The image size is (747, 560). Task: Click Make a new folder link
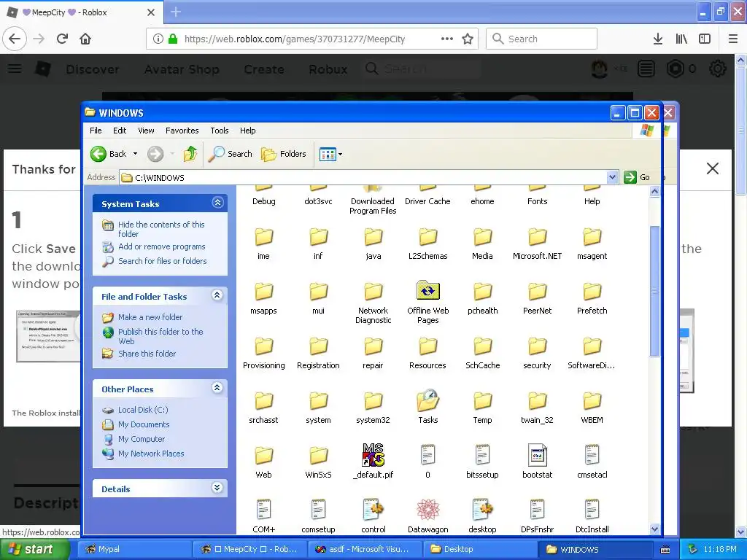coord(150,317)
